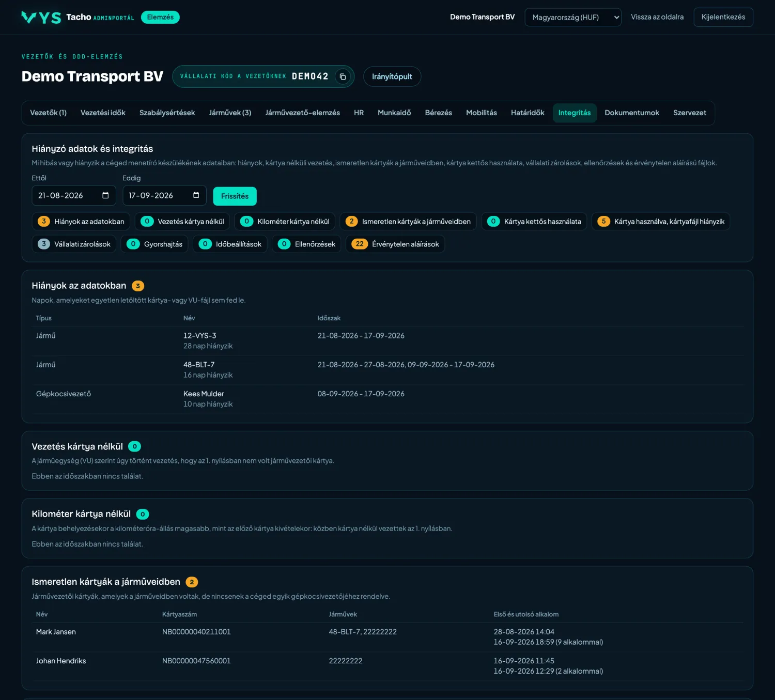Image resolution: width=775 pixels, height=700 pixels.
Task: Click the Kártyaszám column header
Action: click(180, 614)
